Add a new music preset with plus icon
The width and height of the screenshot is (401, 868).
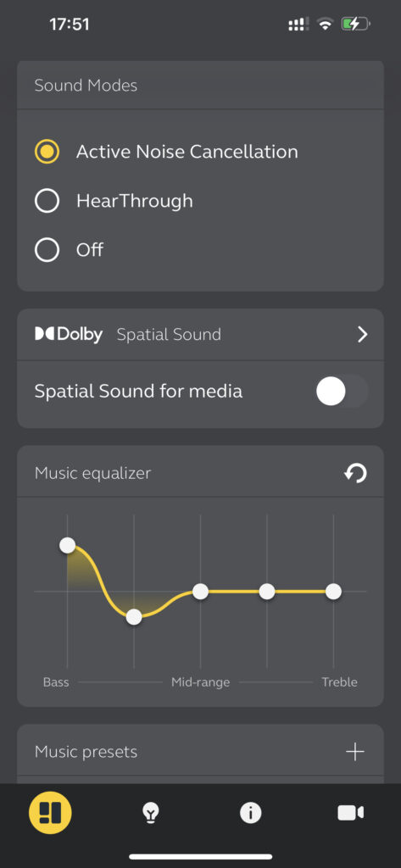click(355, 752)
